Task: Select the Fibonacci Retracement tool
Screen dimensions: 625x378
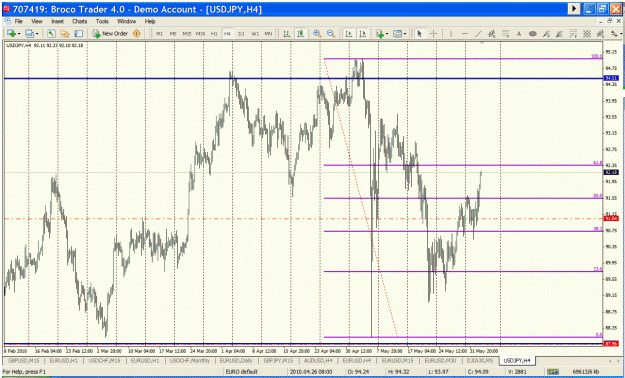Action: [x=505, y=34]
